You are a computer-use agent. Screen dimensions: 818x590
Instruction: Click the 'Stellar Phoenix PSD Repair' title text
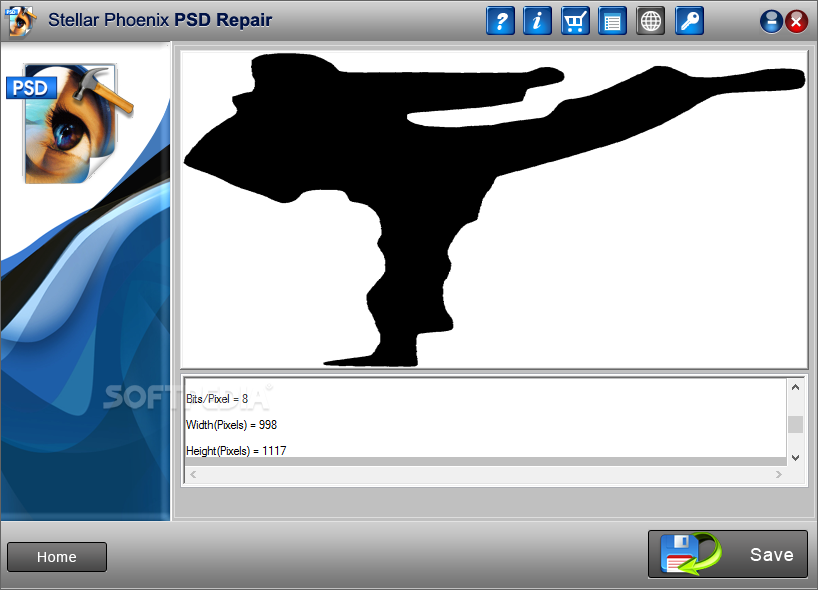coord(160,20)
